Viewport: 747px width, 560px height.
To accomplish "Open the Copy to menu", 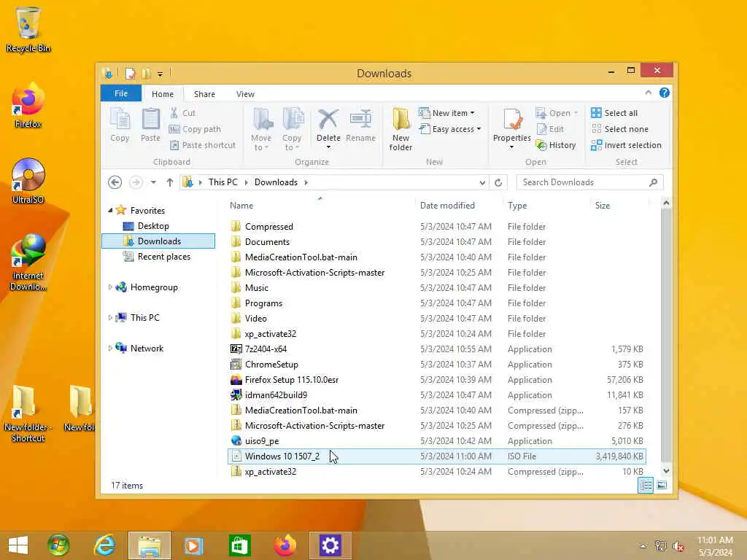I will pyautogui.click(x=292, y=129).
